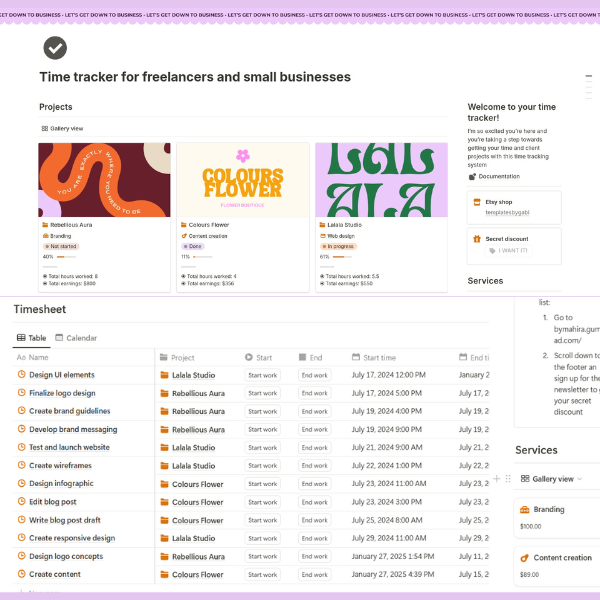Click the End column header
This screenshot has width=600, height=600.
[x=310, y=357]
